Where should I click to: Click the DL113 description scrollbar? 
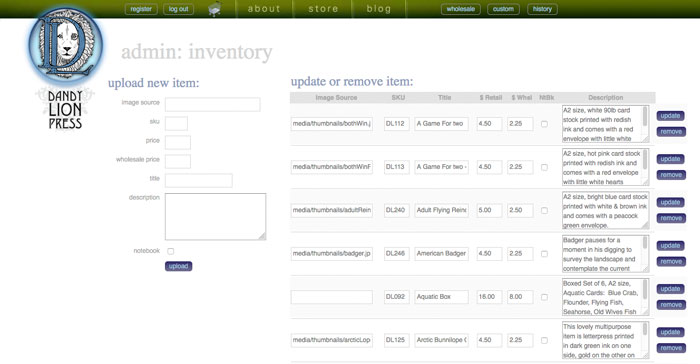coord(645,159)
